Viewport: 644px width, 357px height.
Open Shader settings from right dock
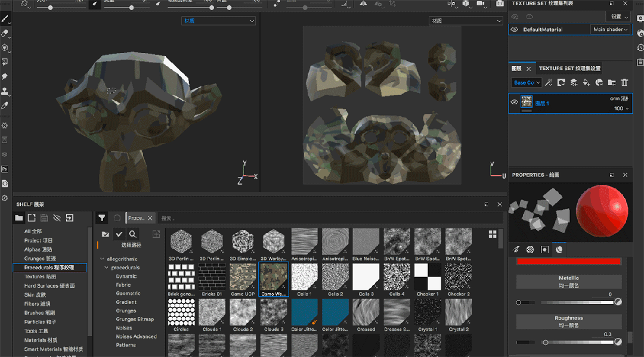[x=640, y=33]
